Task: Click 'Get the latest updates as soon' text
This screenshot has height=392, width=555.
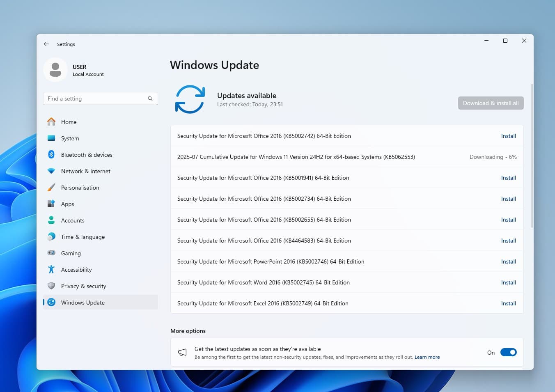Action: point(258,349)
